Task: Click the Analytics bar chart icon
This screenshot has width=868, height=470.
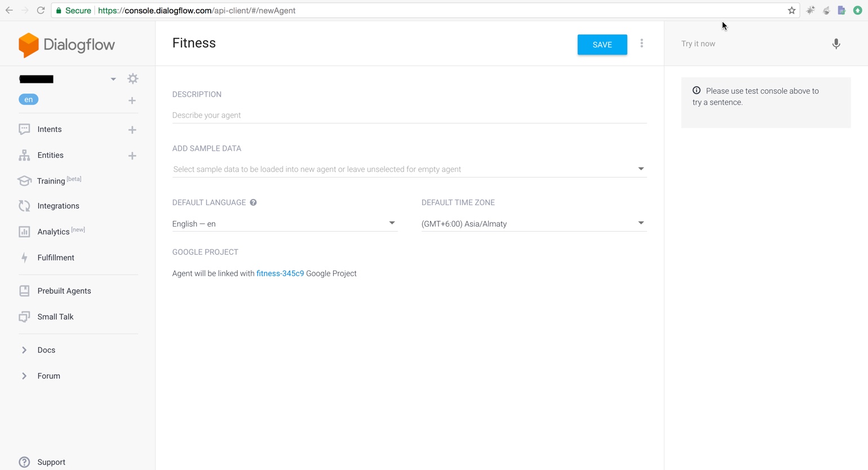Action: pos(24,232)
